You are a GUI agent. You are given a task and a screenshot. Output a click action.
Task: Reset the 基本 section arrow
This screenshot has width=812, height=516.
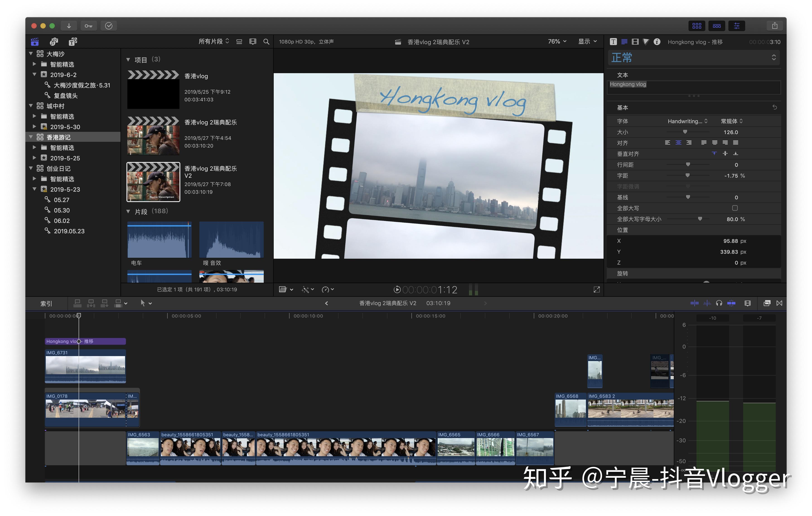click(x=775, y=107)
